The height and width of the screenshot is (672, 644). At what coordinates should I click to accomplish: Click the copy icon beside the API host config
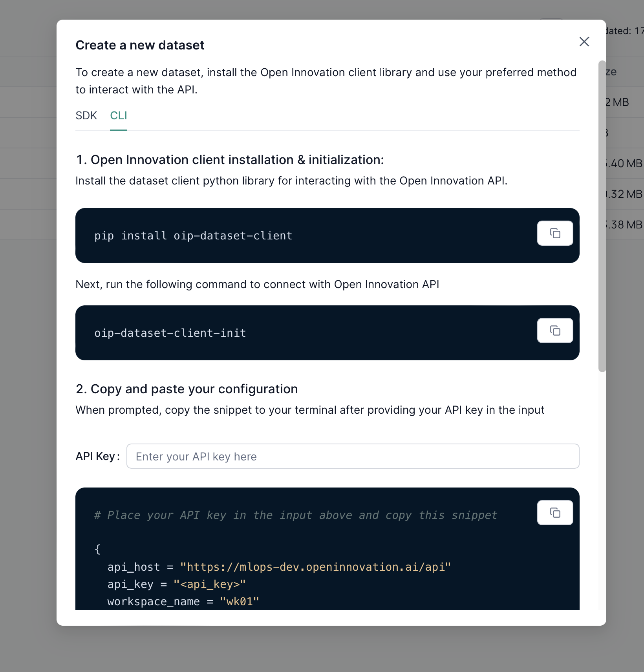tap(555, 512)
